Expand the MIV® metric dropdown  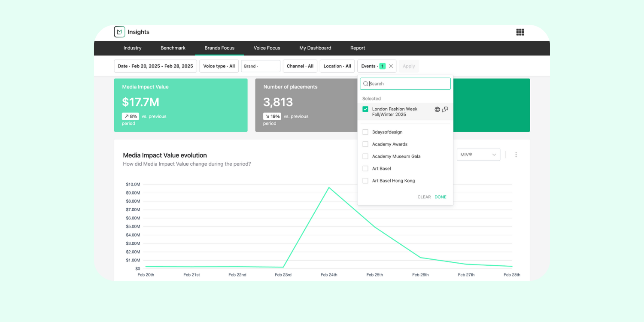click(478, 155)
